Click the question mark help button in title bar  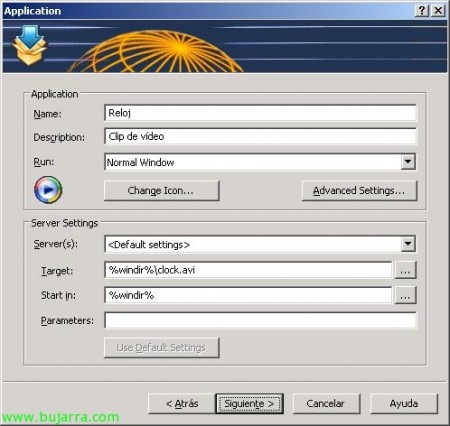422,11
